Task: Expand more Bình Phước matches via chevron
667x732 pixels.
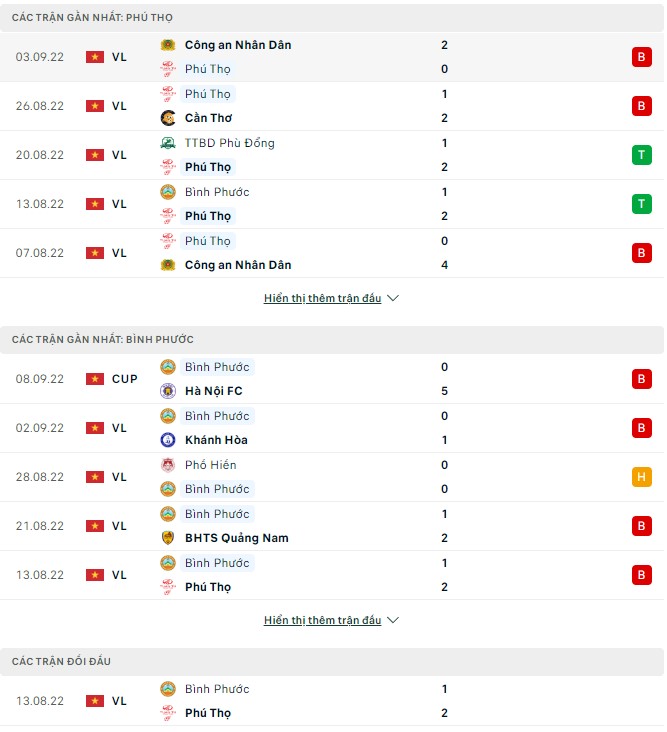Action: (x=393, y=620)
